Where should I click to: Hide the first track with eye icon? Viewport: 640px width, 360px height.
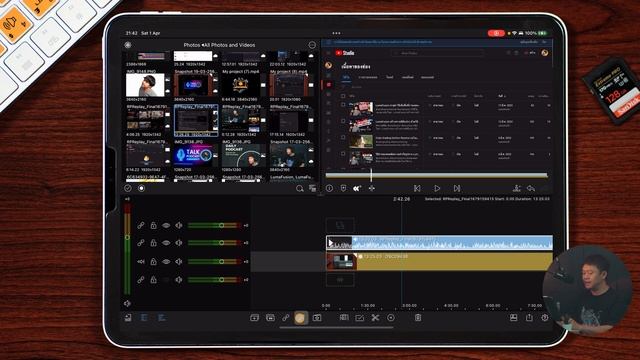tap(166, 225)
